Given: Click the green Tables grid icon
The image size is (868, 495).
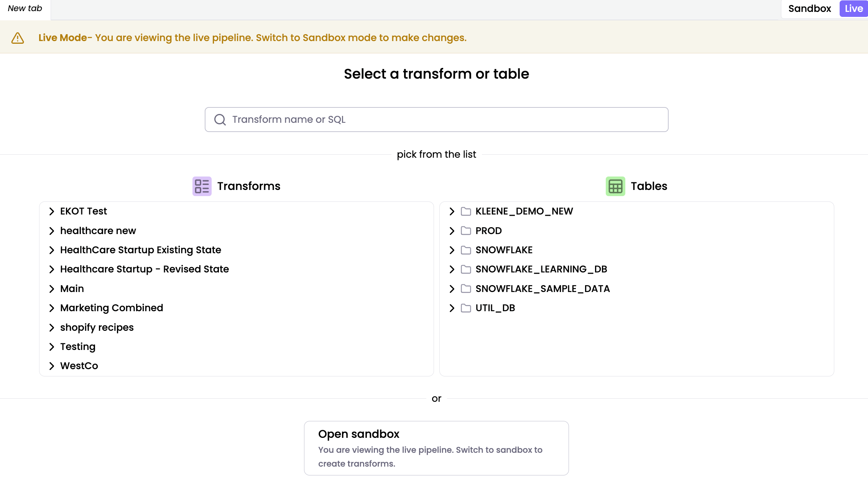Looking at the screenshot, I should tap(615, 186).
